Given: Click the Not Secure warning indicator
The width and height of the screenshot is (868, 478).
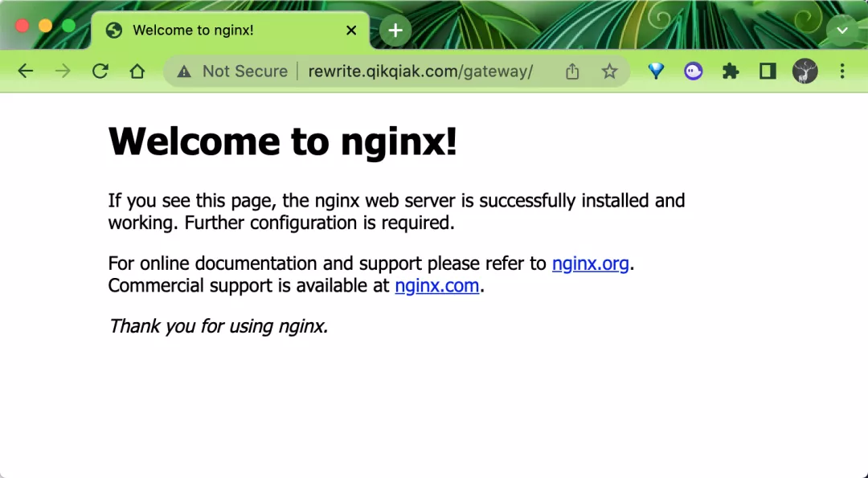Looking at the screenshot, I should 233,71.
